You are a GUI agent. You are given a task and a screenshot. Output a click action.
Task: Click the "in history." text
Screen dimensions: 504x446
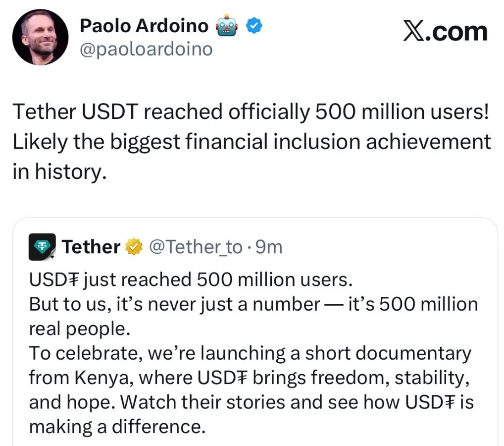click(59, 172)
